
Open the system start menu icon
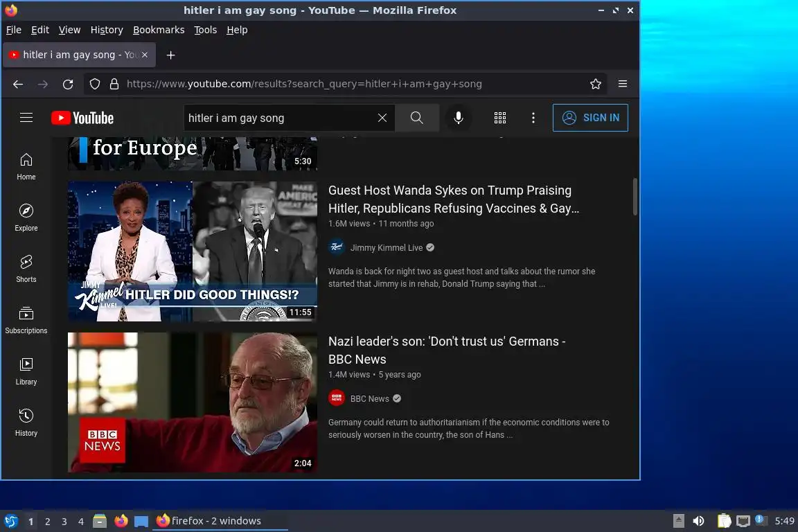[x=10, y=521]
